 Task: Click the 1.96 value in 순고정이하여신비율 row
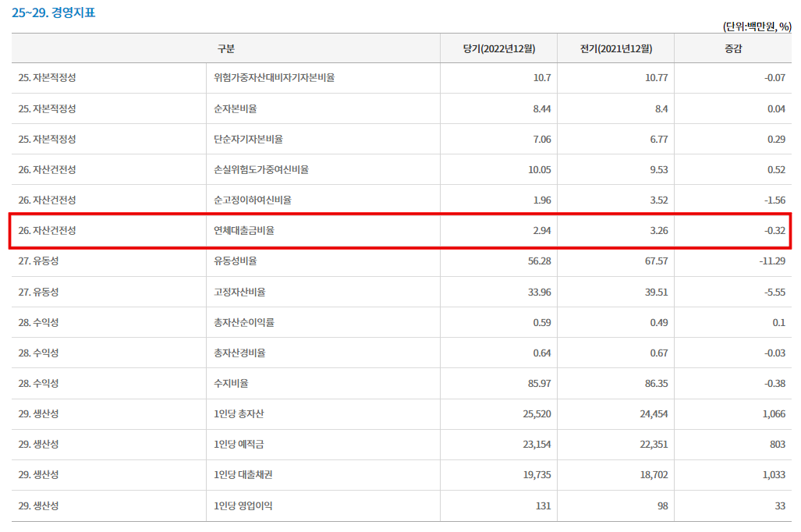tap(542, 200)
